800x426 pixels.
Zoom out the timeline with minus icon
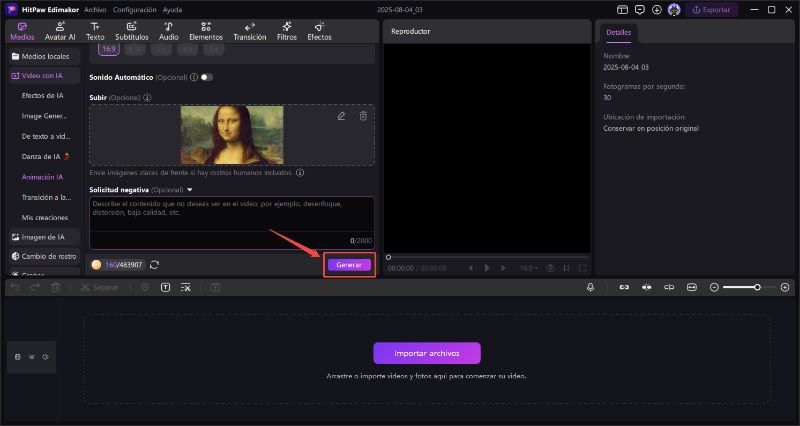[x=714, y=288]
